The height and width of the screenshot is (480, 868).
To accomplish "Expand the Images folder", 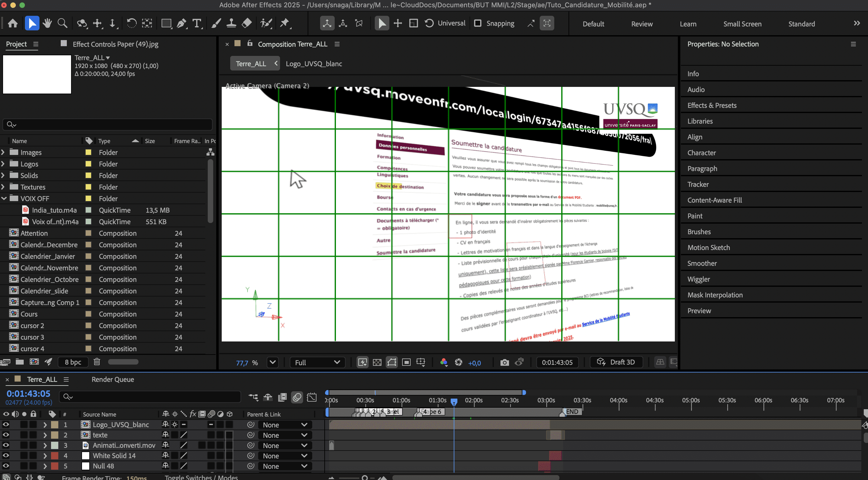I will pos(3,153).
